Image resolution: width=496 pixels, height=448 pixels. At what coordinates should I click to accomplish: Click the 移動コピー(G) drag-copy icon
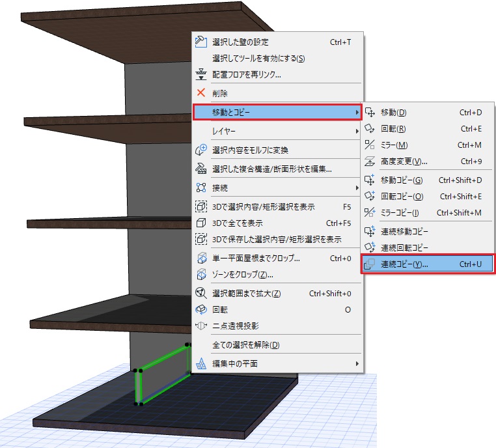tap(370, 180)
